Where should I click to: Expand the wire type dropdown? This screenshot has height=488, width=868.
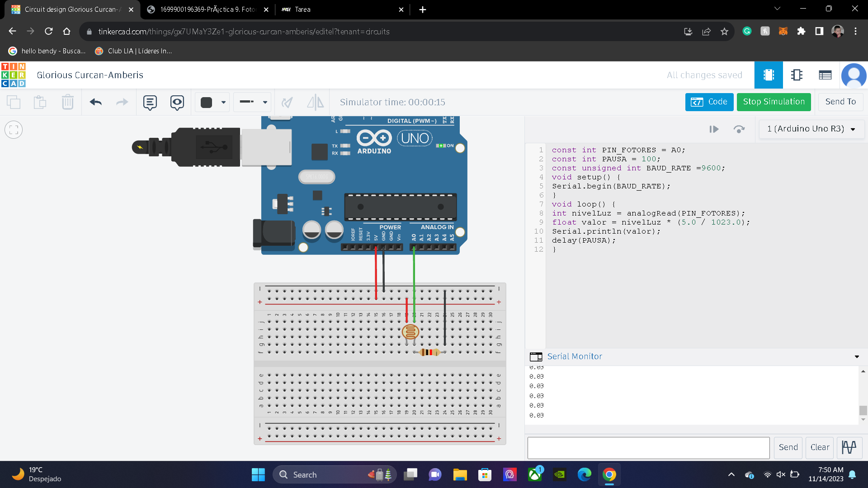pyautogui.click(x=252, y=102)
